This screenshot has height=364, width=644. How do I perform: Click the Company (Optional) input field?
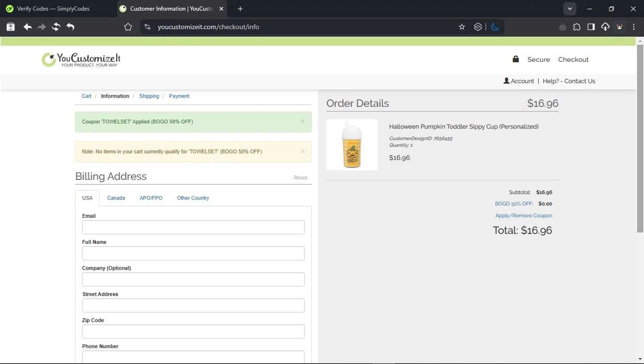click(193, 279)
